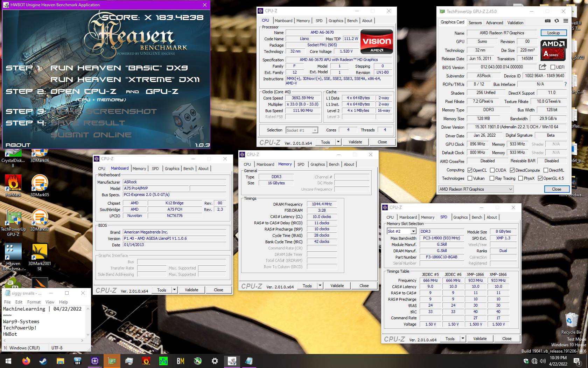The height and width of the screenshot is (368, 588).
Task: Click the Lookup button in GPU-Z
Action: [553, 33]
